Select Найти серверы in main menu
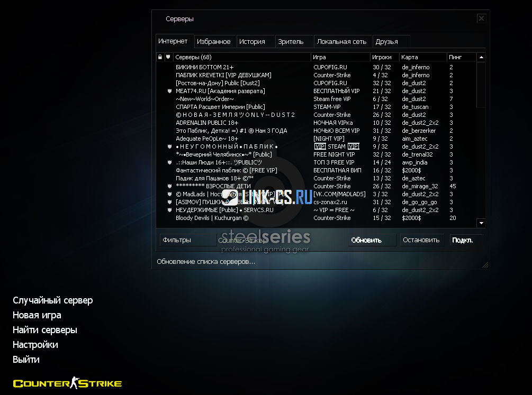This screenshot has height=395, width=532. 45,330
